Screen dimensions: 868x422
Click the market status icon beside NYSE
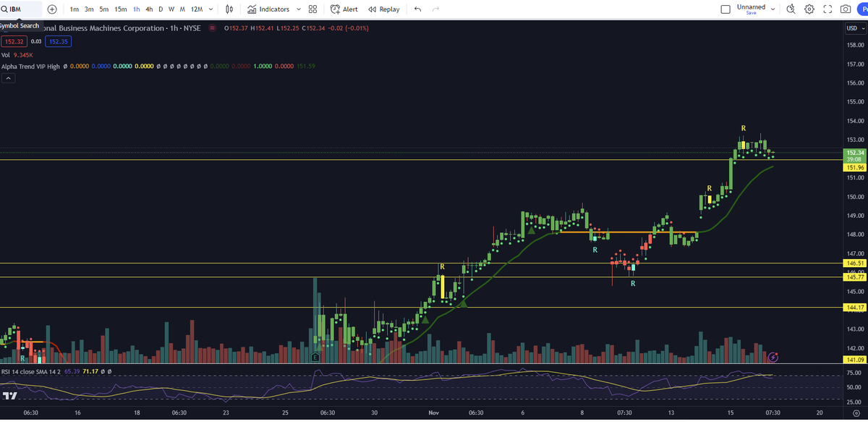pyautogui.click(x=212, y=28)
